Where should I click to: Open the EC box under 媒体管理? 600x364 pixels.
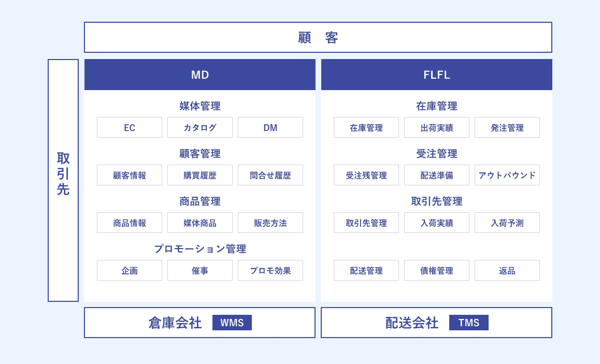[130, 127]
